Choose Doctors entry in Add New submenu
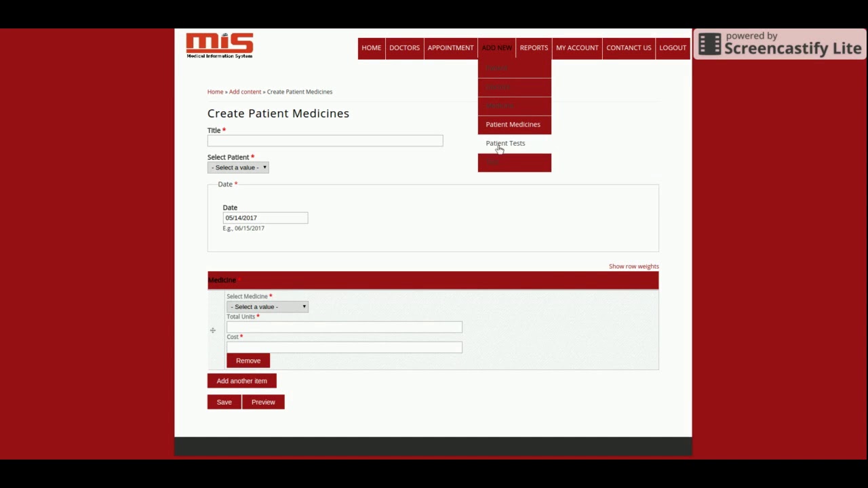868x488 pixels. [514, 87]
